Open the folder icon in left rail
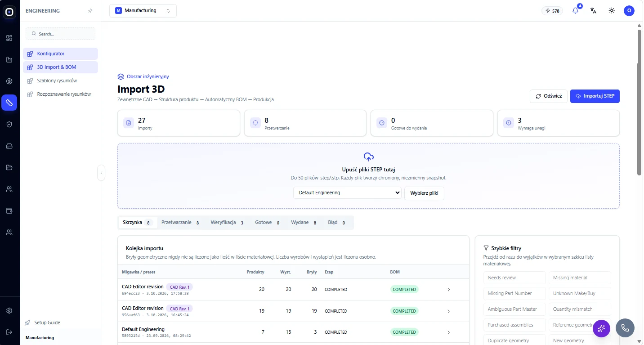644x345 pixels. [9, 167]
